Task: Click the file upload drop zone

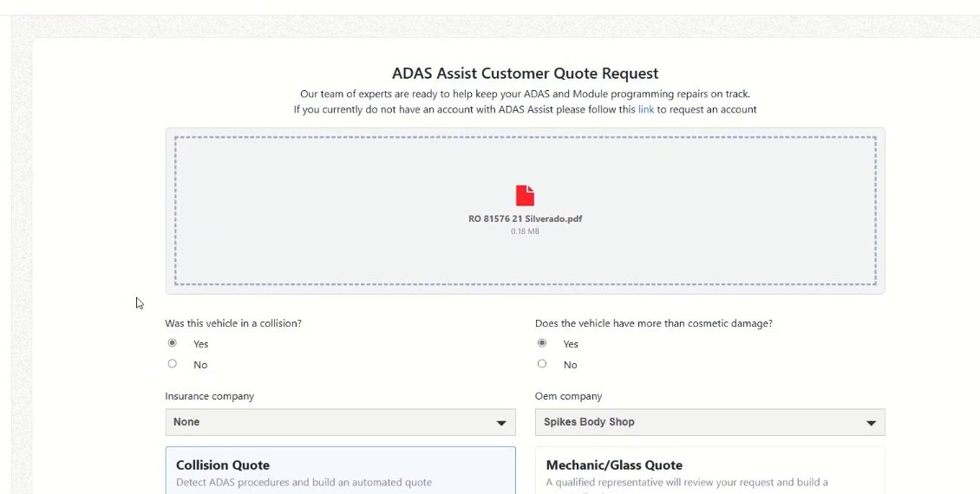Action: click(x=525, y=211)
